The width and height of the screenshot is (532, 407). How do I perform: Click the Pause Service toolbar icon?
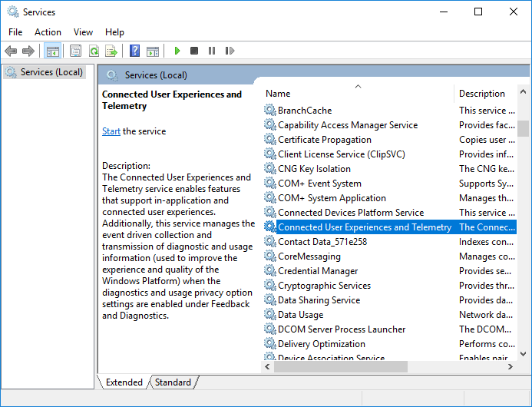click(x=212, y=51)
